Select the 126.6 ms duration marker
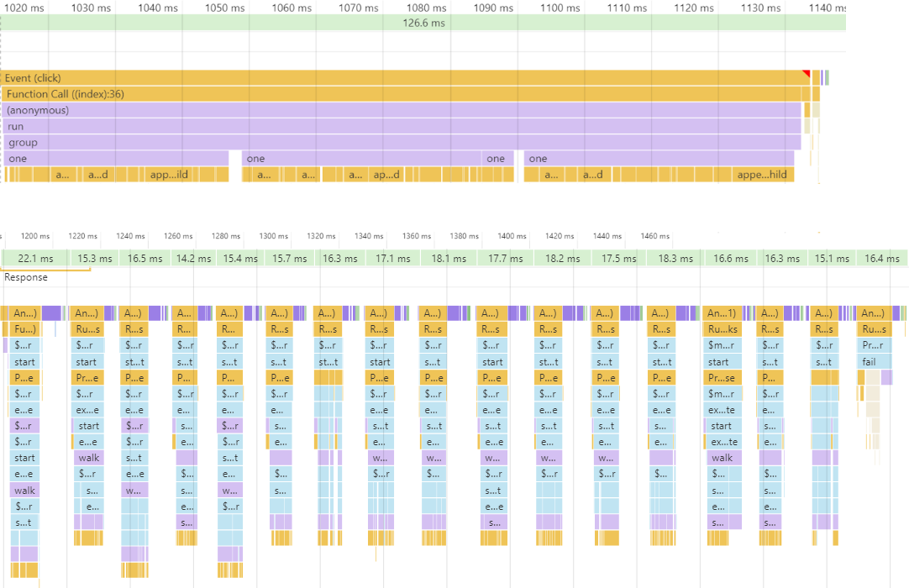The width and height of the screenshot is (909, 588). pos(422,24)
